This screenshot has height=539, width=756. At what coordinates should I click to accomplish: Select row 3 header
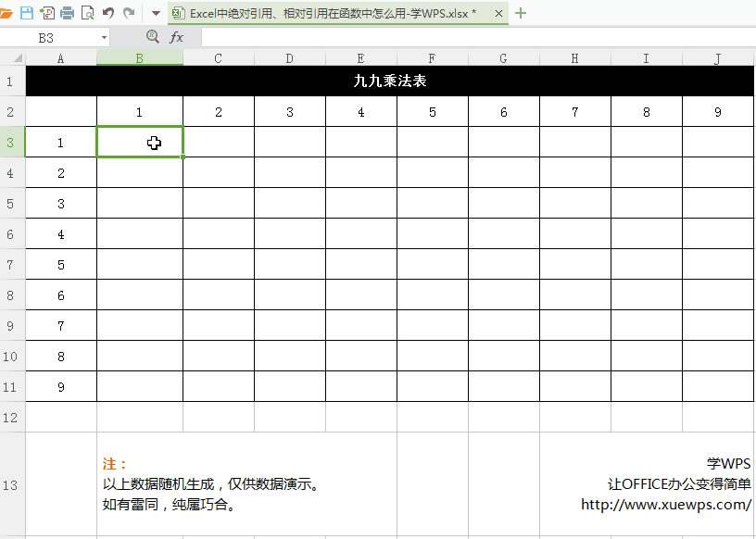pyautogui.click(x=10, y=142)
